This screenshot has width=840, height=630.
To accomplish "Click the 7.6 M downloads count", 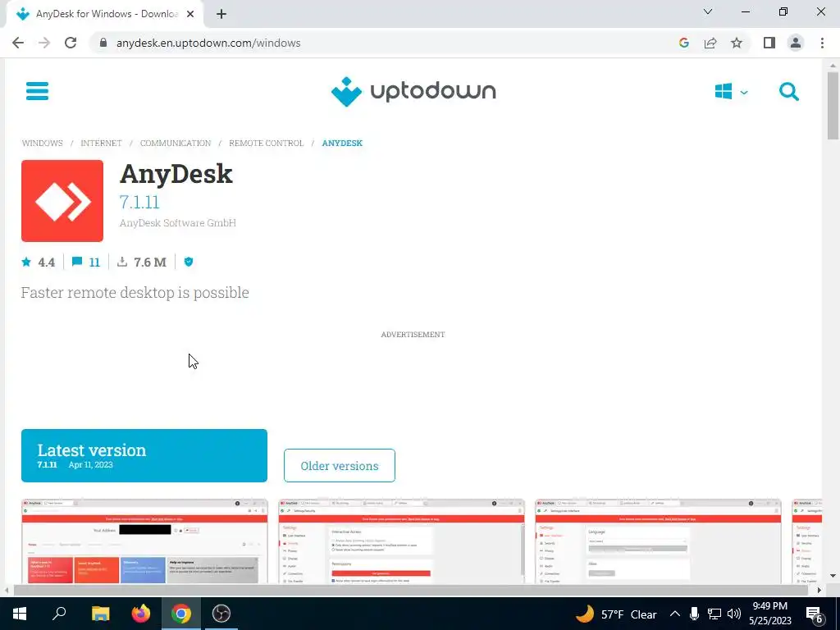I will (x=142, y=262).
